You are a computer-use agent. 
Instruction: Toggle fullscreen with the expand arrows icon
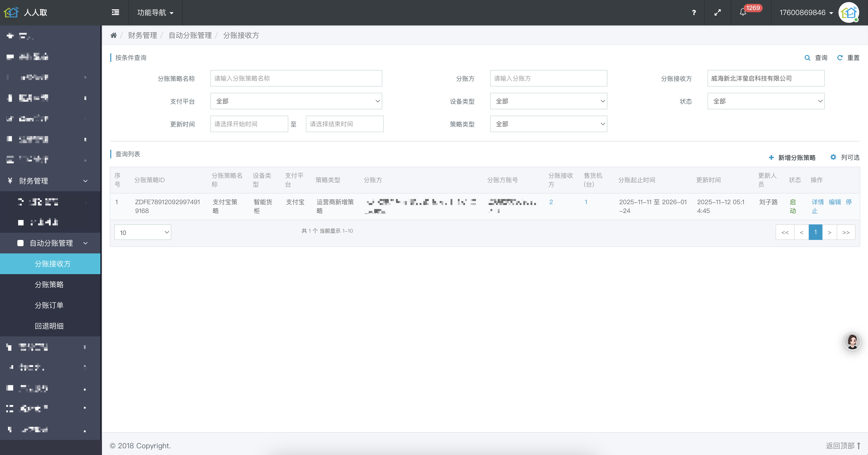click(x=717, y=12)
